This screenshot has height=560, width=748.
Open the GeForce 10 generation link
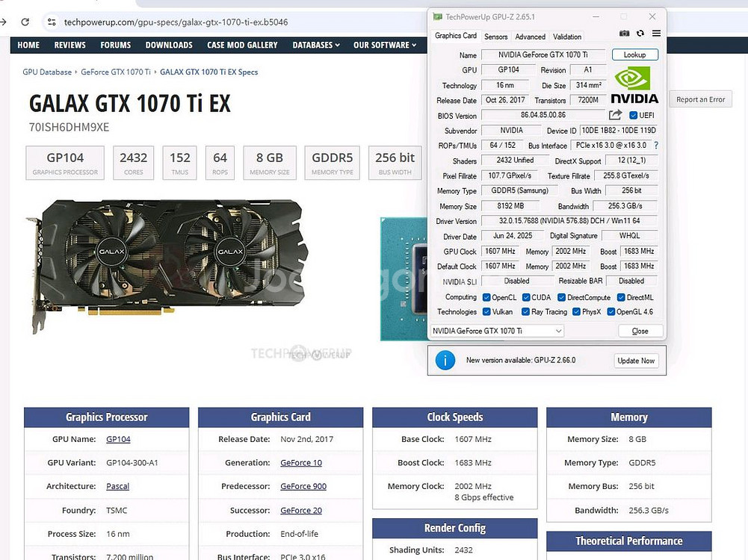coord(301,463)
